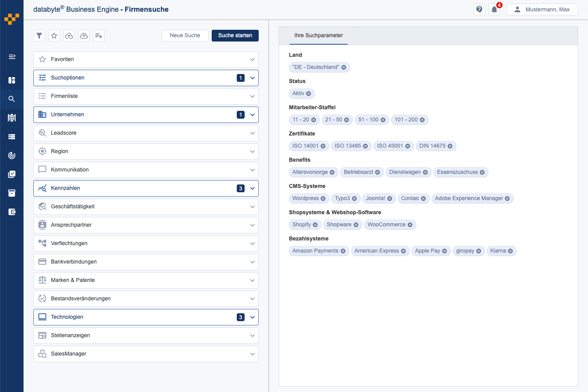Click the star favorites toolbar icon
This screenshot has height=392, width=588.
(x=54, y=36)
